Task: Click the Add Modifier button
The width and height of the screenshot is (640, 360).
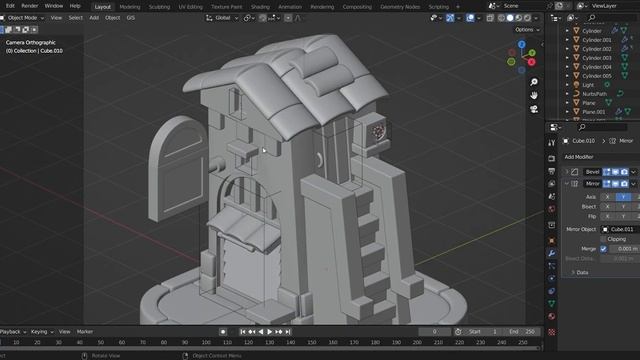Action: (600, 157)
